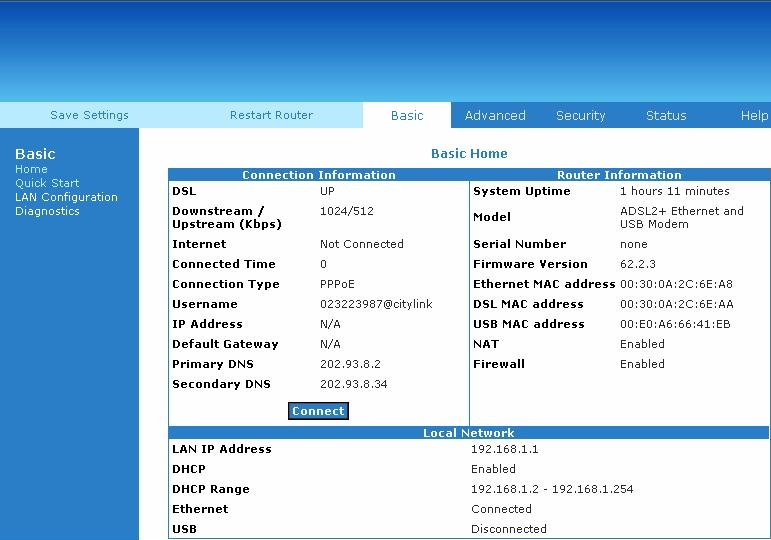This screenshot has height=540, width=771.
Task: Click DHCP range 192.168.1.2 - 192.168.1.254
Action: point(552,489)
